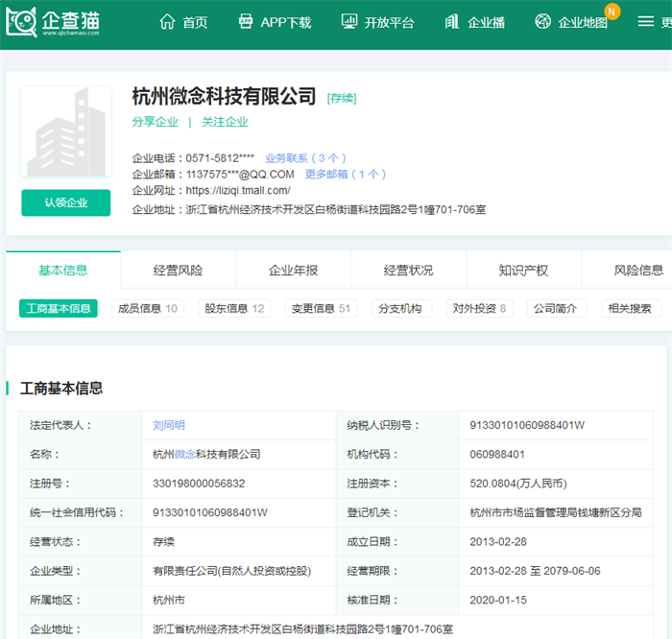Click the building icon beside 企业播
672x639 pixels.
click(x=452, y=21)
